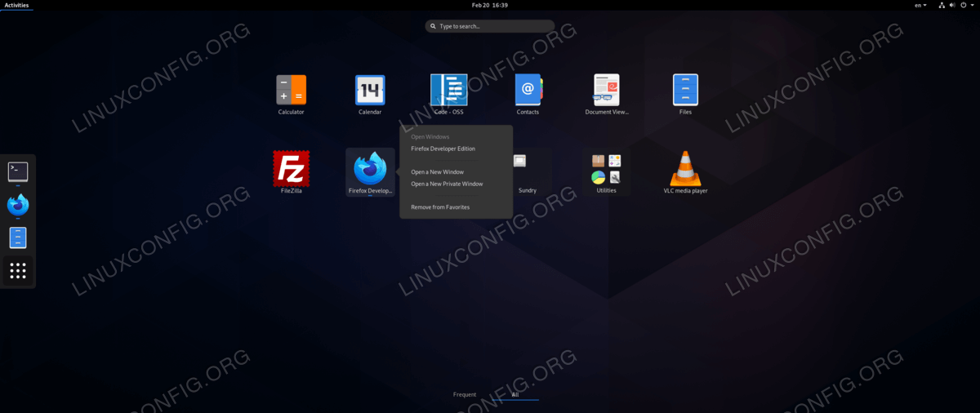Open the Sundry app folder
Screen dimensions: 980x413
[528, 172]
